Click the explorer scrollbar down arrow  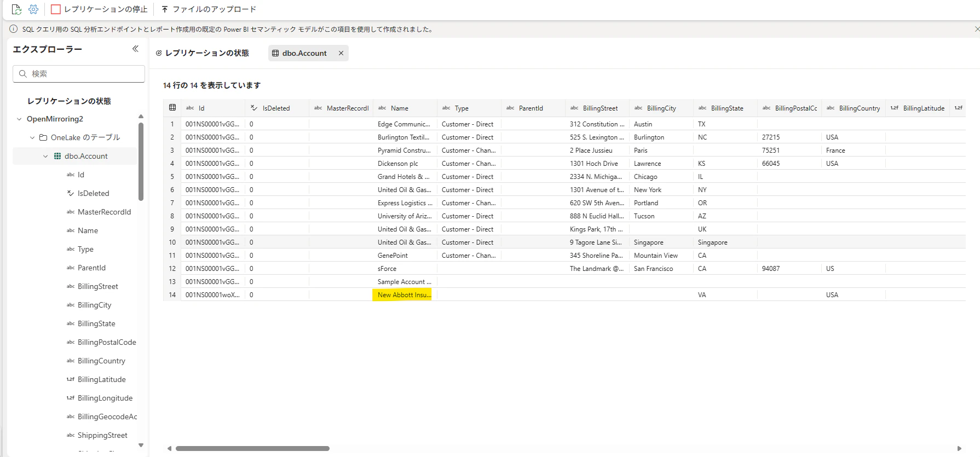pyautogui.click(x=141, y=445)
